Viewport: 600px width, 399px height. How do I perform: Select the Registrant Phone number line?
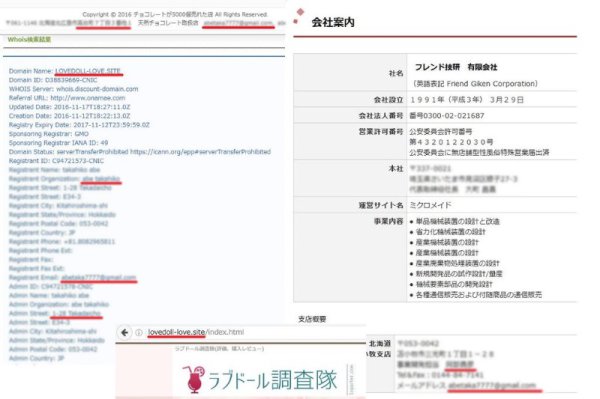point(62,241)
